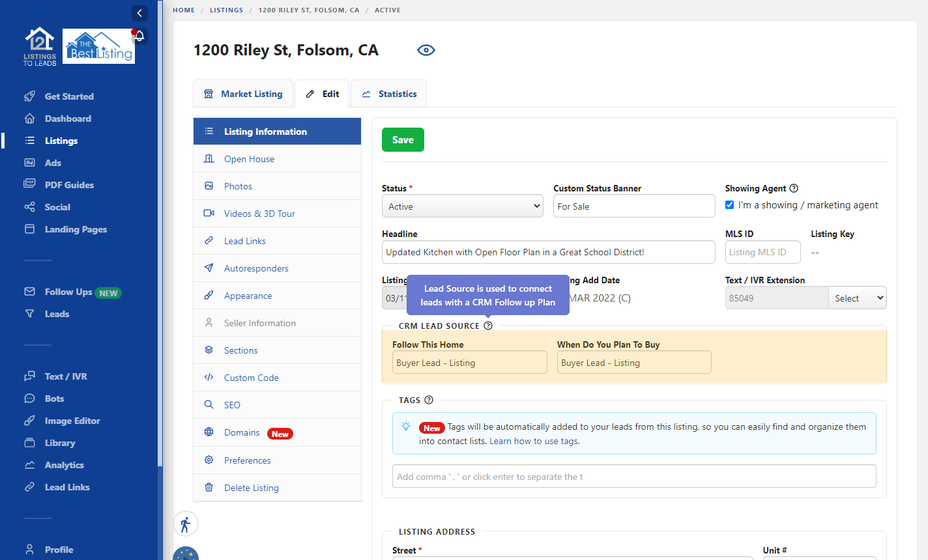Screen dimensions: 928x560
Task: Uncheck I'm a showing / marketing agent
Action: (x=730, y=205)
